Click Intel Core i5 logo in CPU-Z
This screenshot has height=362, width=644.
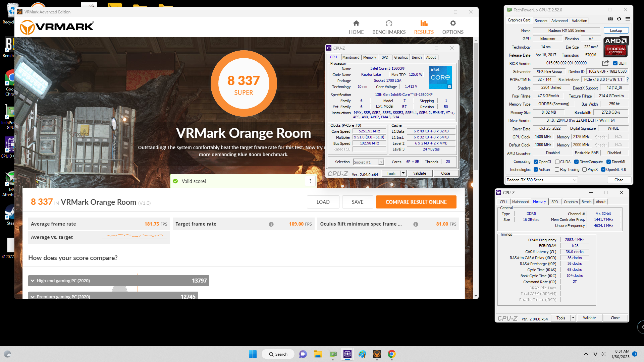440,77
